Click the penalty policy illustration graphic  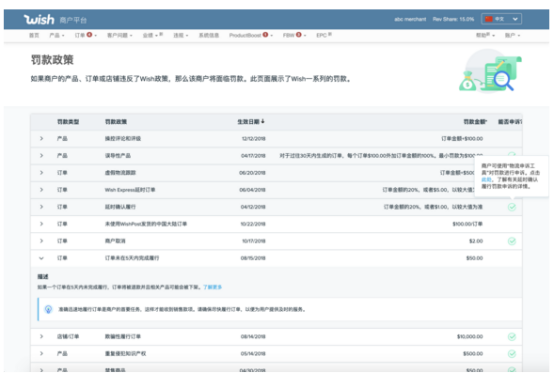click(490, 72)
